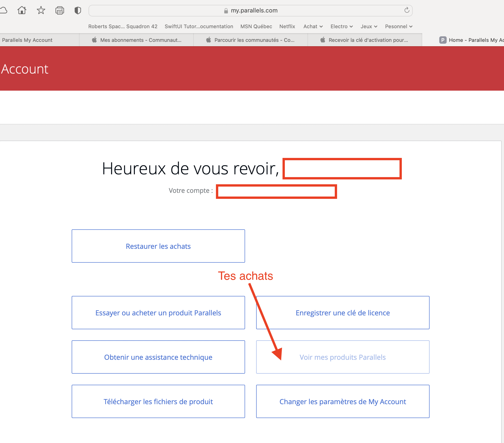Open the Netflix bookmark
Image resolution: width=504 pixels, height=443 pixels.
click(x=287, y=26)
